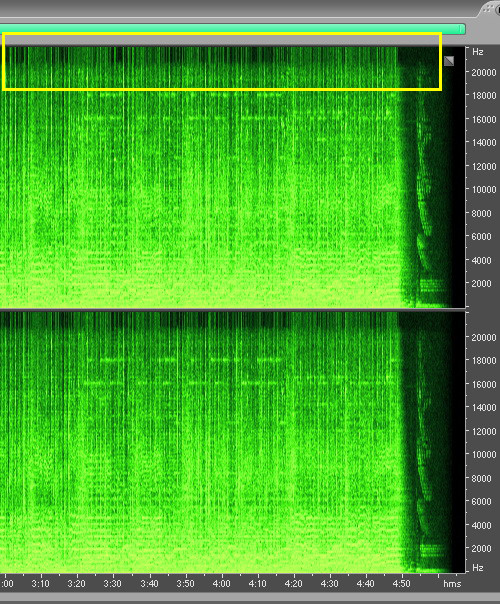Click the fade-out handle in the top channel
Image resolution: width=500 pixels, height=604 pixels.
449,61
